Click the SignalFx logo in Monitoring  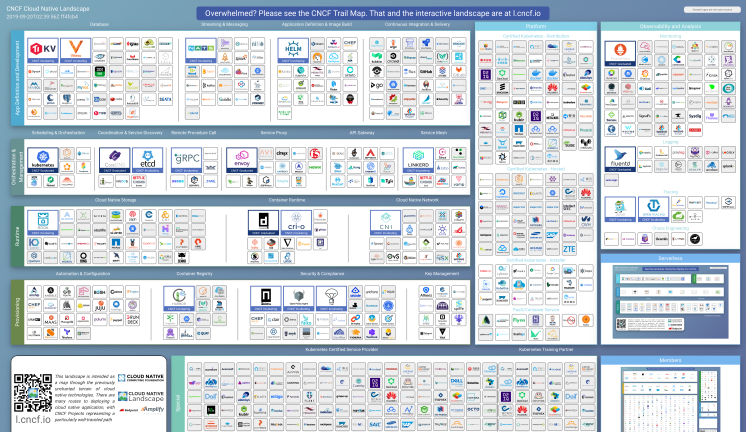tap(645, 116)
